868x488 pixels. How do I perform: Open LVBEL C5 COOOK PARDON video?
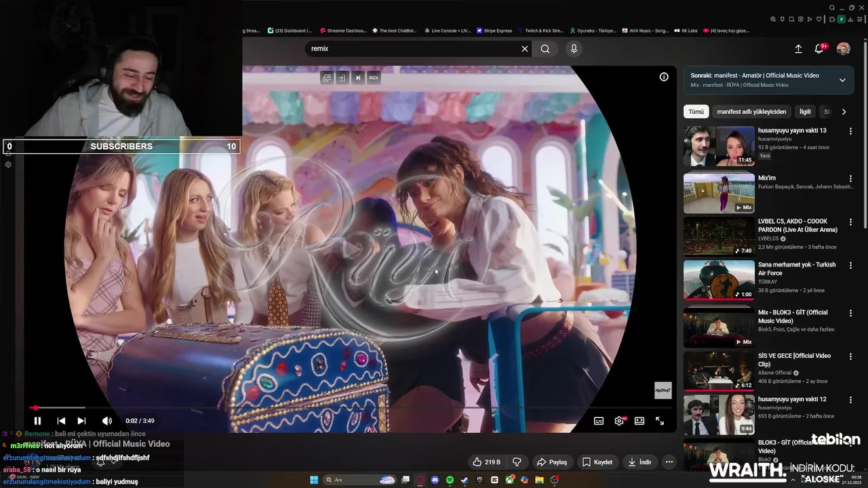pos(797,225)
